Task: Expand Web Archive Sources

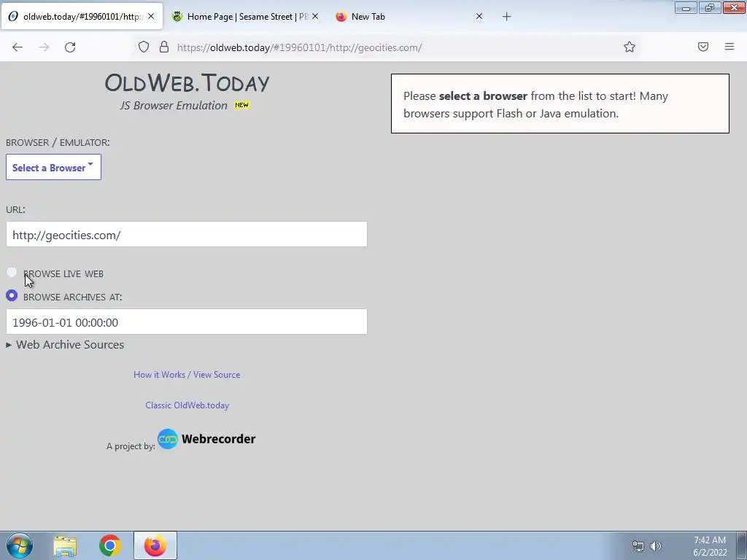Action: point(65,345)
